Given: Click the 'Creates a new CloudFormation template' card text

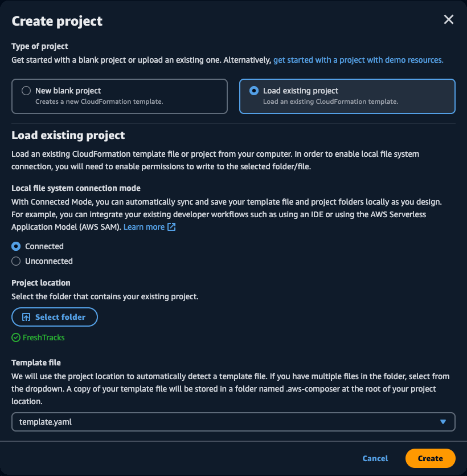Looking at the screenshot, I should [99, 101].
